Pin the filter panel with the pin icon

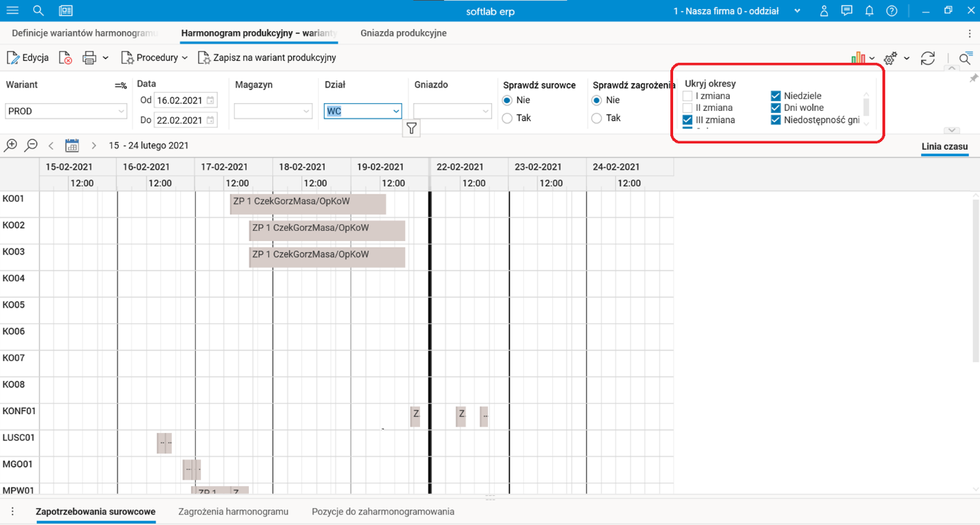coord(974,78)
